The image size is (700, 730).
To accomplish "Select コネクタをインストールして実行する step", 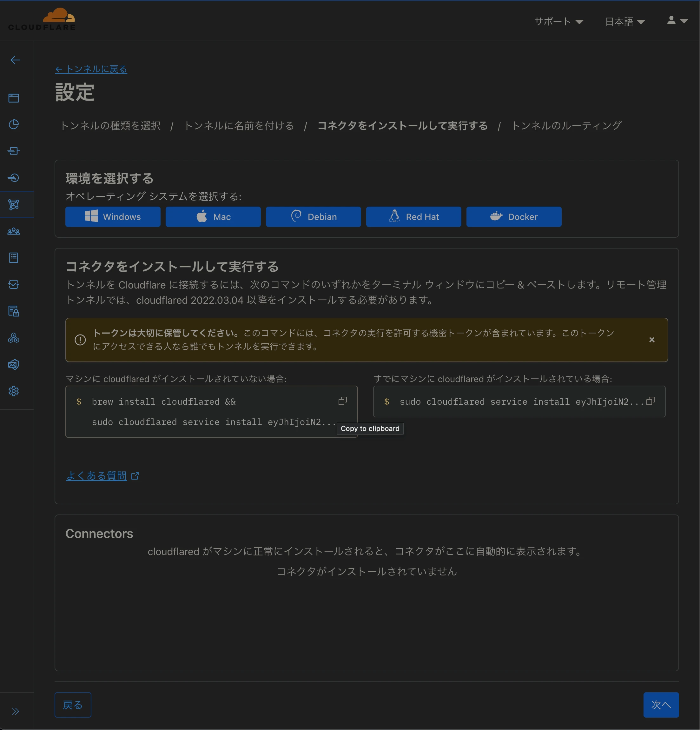I will (x=402, y=126).
